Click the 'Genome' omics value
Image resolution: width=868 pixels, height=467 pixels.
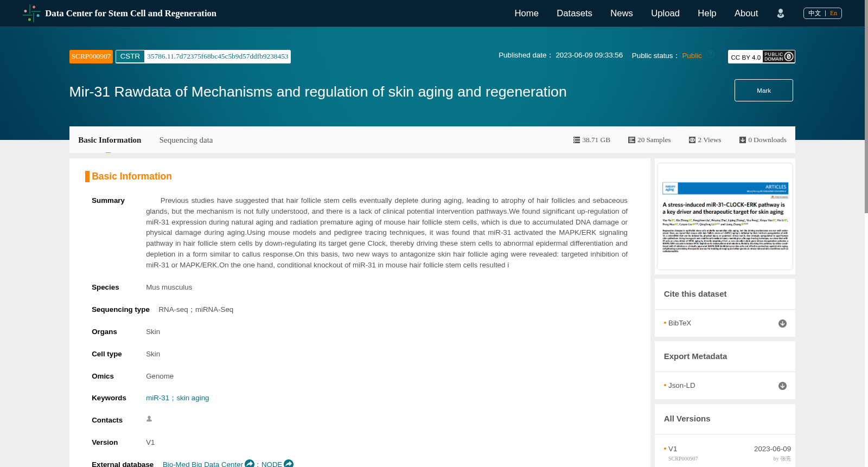[159, 376]
